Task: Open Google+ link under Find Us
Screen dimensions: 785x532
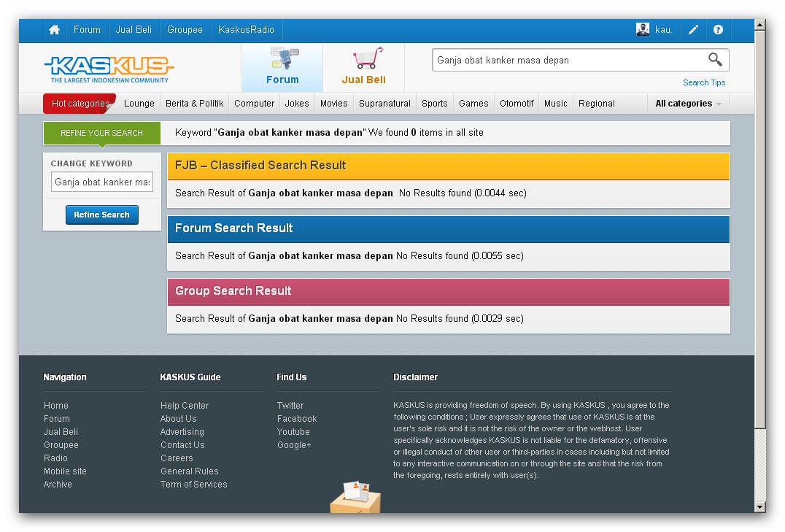Action: pos(295,445)
